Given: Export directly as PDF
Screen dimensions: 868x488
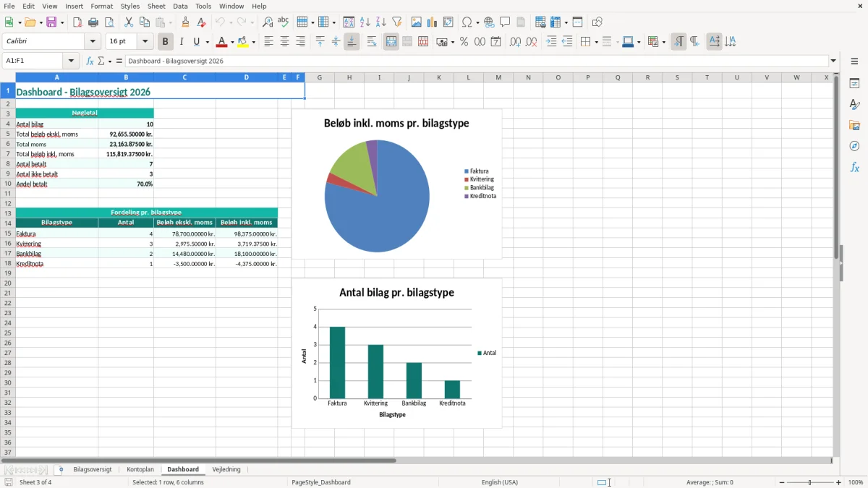Looking at the screenshot, I should (77, 22).
